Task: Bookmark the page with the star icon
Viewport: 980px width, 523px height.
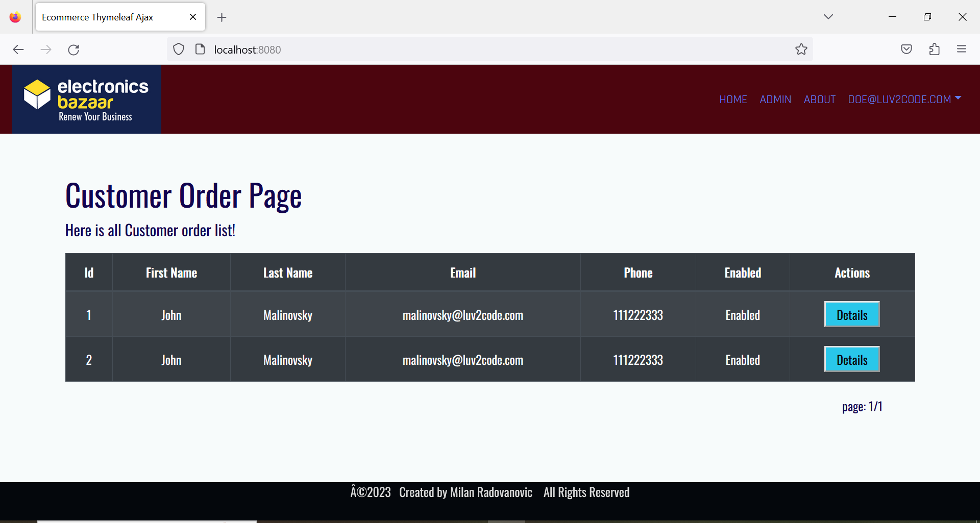Action: 801,49
